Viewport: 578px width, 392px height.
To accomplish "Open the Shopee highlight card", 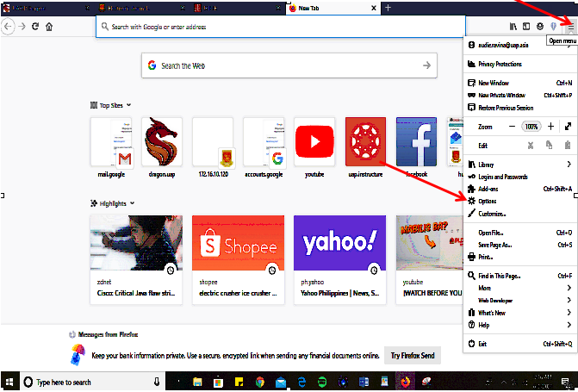I will [x=238, y=259].
